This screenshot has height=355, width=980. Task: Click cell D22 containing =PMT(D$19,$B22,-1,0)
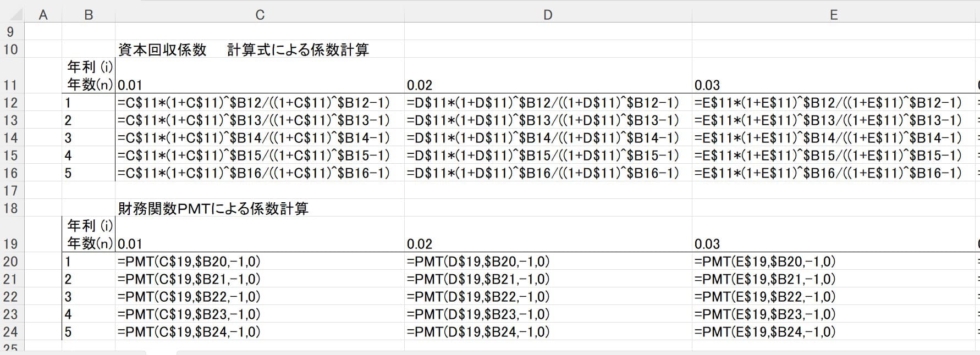coord(478,297)
